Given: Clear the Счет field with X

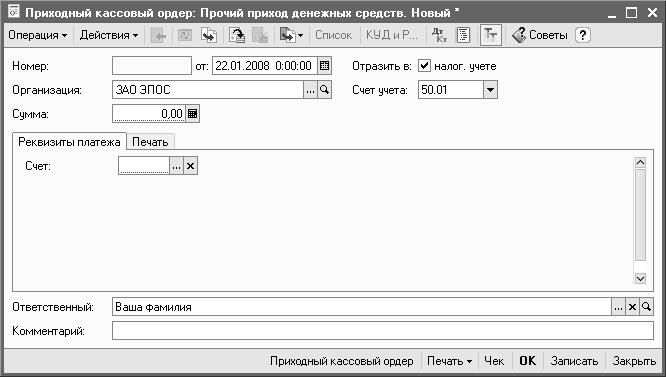Looking at the screenshot, I should [x=190, y=166].
